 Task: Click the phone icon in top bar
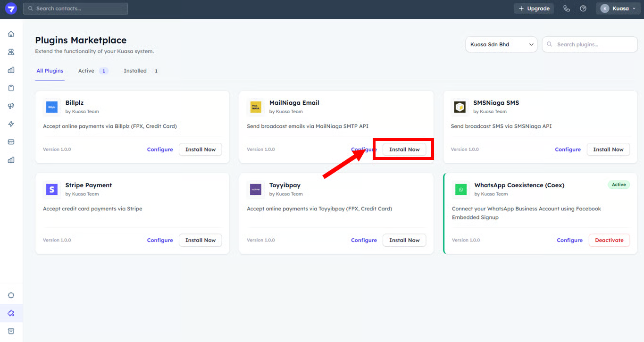[567, 8]
